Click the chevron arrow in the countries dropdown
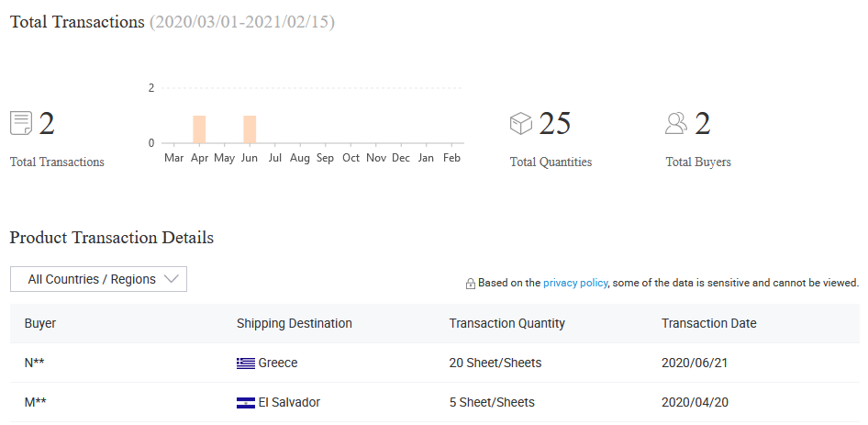Screen dimensions: 868x425 point(172,279)
